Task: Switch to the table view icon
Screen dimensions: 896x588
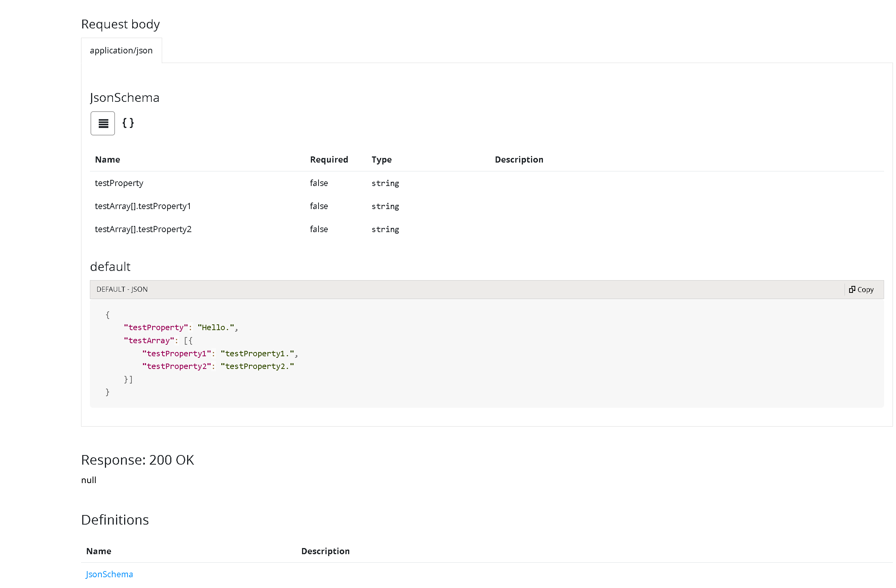Action: tap(103, 123)
